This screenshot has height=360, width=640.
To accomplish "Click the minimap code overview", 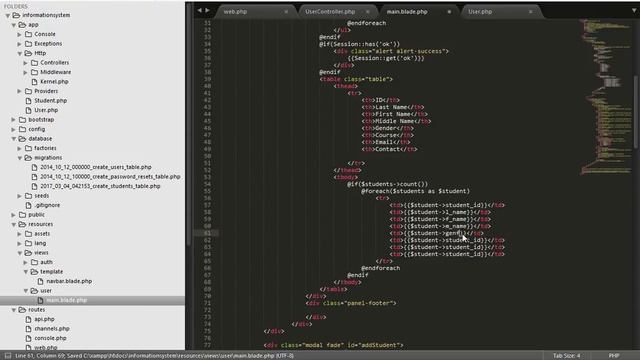I will pyautogui.click(x=606, y=96).
